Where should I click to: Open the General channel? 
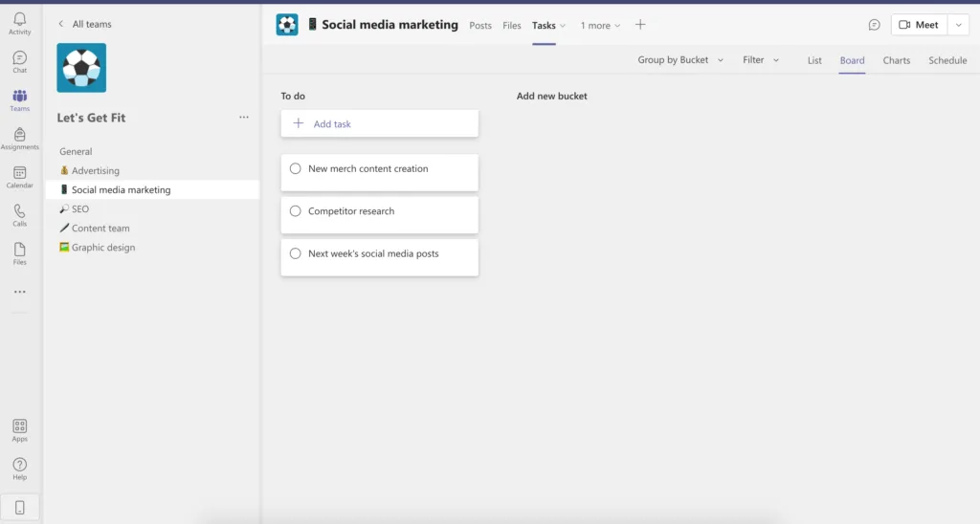(76, 151)
